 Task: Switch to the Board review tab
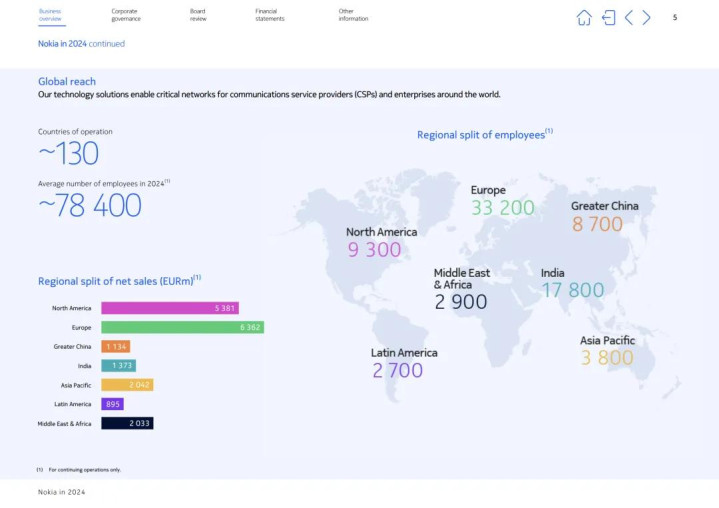coord(198,15)
